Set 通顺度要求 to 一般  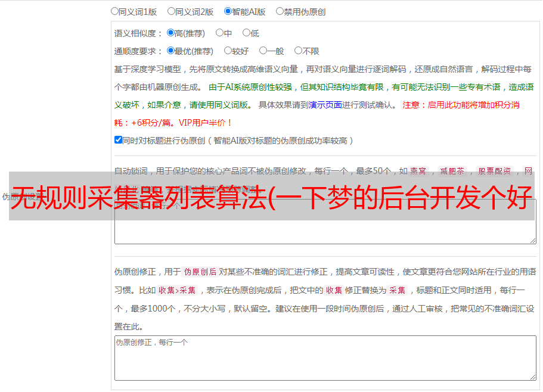point(263,51)
